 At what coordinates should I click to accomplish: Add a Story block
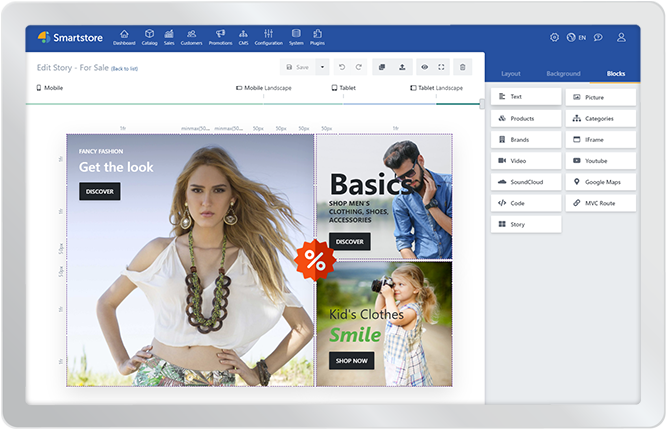coord(526,224)
